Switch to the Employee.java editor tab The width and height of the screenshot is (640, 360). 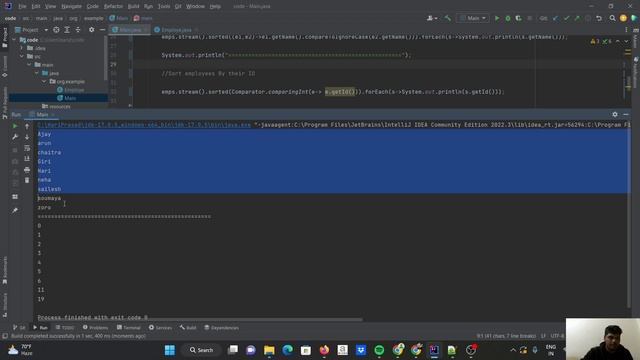pyautogui.click(x=176, y=30)
